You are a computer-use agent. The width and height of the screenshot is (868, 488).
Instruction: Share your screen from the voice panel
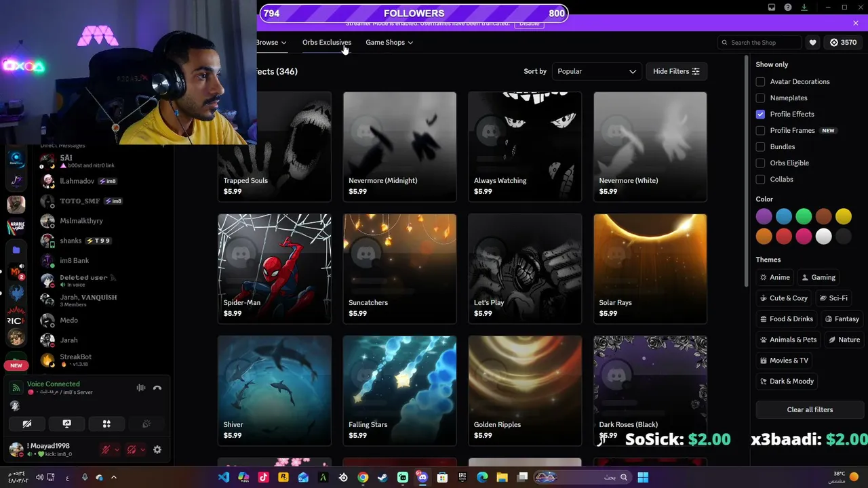(x=66, y=424)
